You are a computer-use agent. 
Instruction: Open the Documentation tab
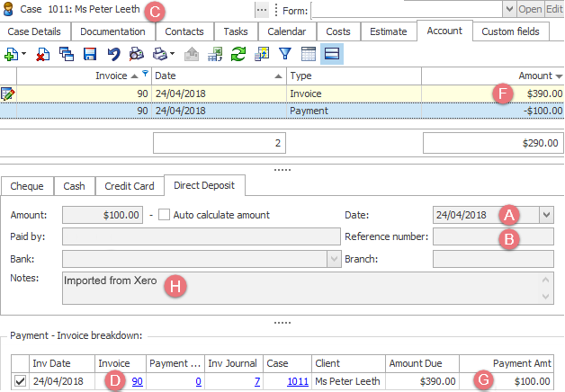tap(112, 31)
